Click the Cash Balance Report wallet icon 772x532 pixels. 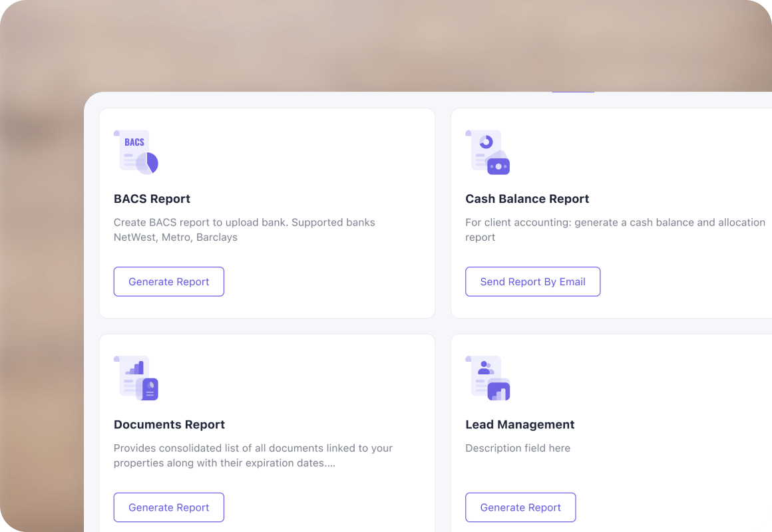[487, 152]
